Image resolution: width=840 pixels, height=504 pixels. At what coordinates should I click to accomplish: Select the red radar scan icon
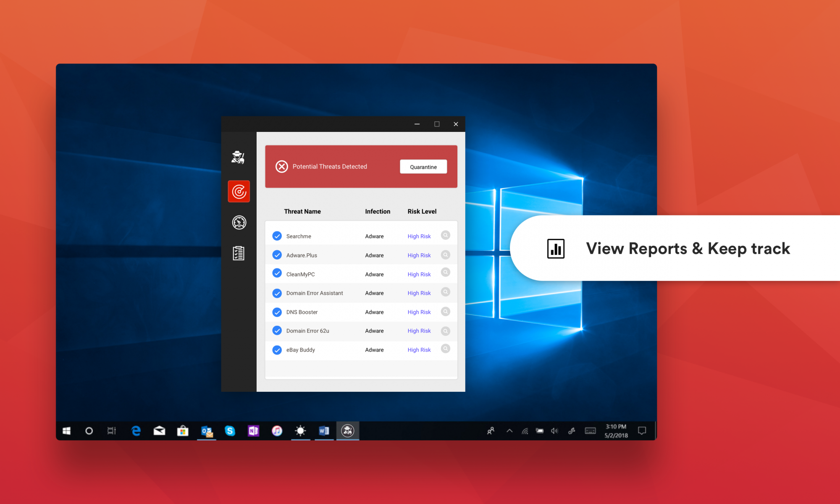(239, 192)
